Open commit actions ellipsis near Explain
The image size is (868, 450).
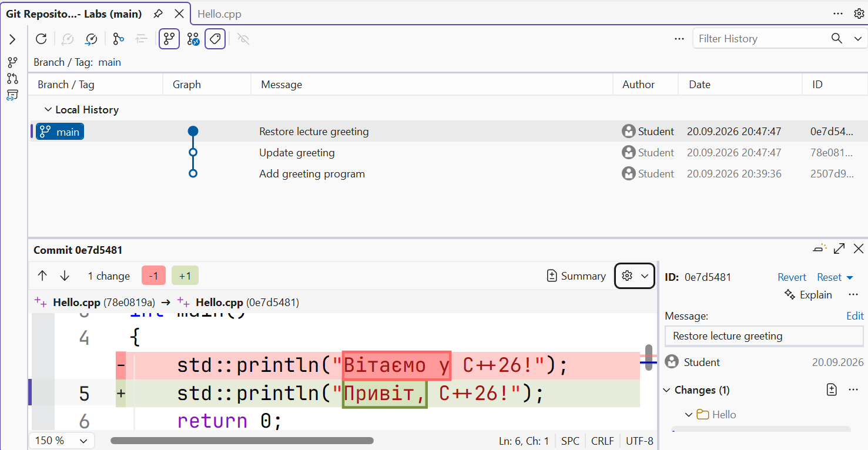pyautogui.click(x=853, y=295)
